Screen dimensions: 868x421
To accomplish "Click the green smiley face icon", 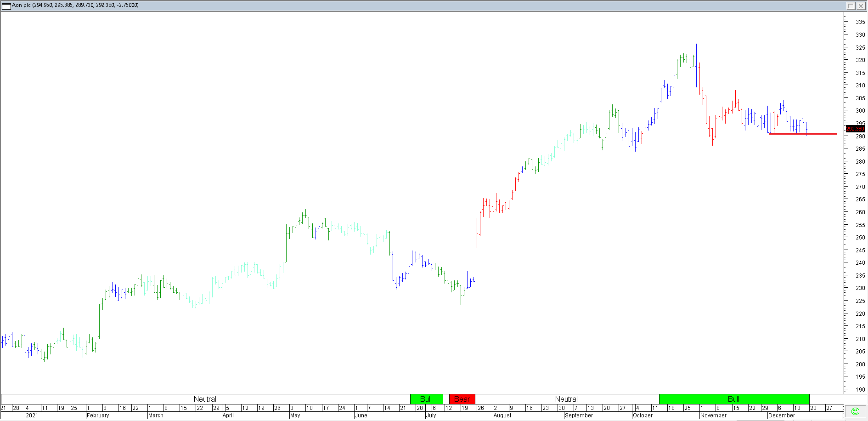I will click(855, 411).
